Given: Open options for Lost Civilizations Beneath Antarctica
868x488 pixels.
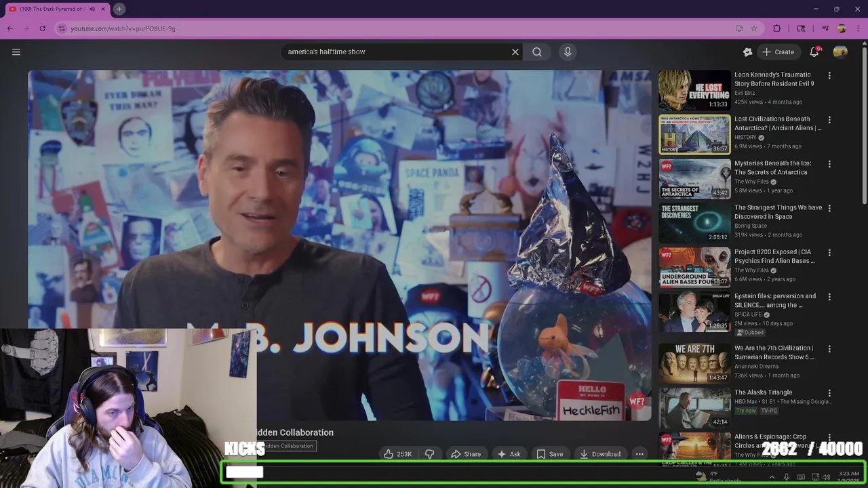Looking at the screenshot, I should pos(829,120).
